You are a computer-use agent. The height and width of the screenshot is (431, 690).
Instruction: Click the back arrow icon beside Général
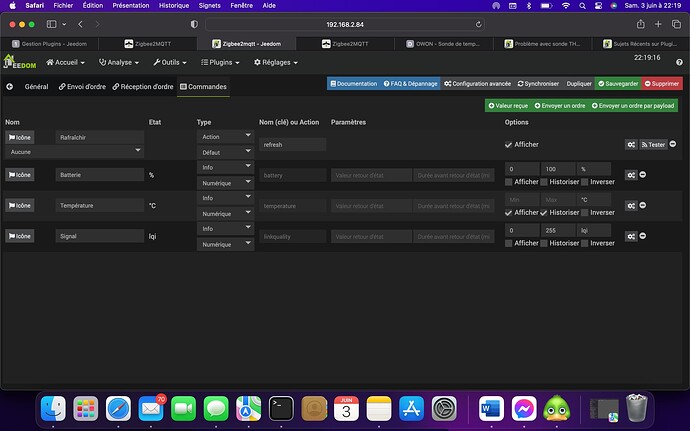[10, 87]
